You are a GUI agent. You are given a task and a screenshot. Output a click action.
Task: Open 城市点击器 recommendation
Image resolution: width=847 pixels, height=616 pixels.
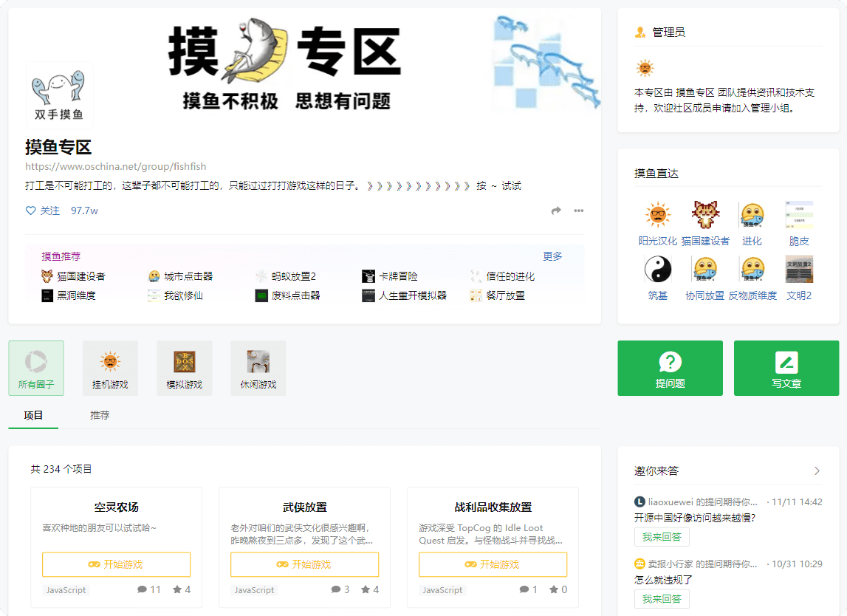tap(180, 276)
